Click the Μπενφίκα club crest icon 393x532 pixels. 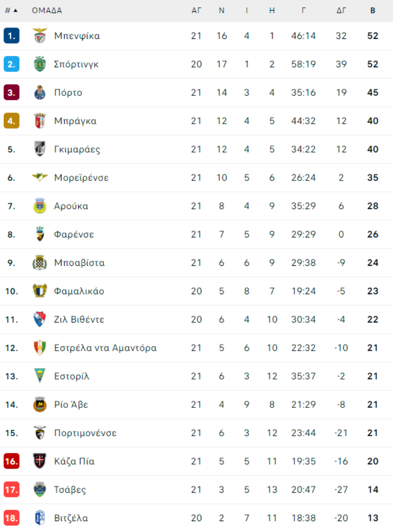point(40,36)
